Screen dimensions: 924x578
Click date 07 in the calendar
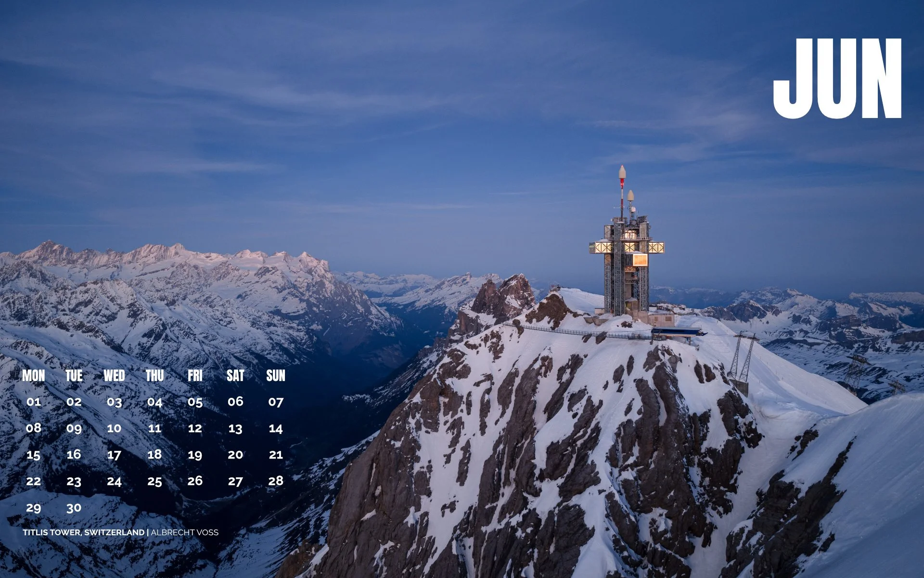276,402
